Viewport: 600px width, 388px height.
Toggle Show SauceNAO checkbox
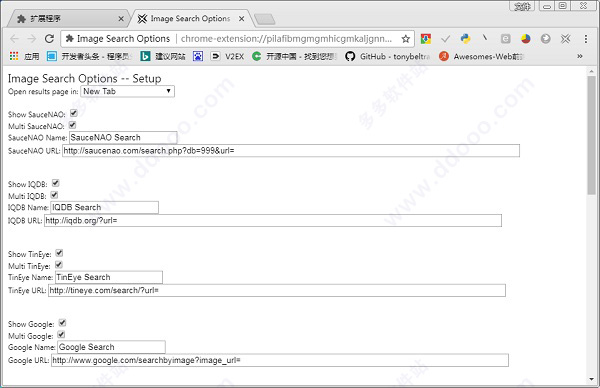74,113
